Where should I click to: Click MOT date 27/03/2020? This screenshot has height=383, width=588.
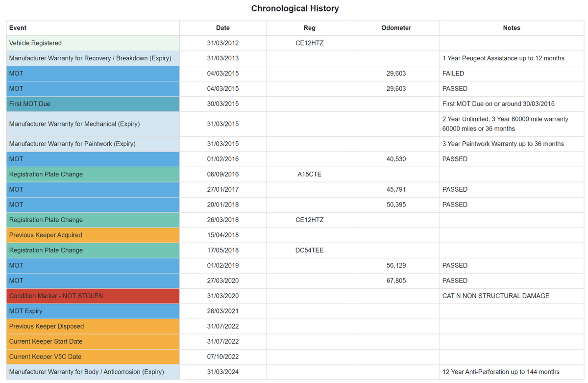click(223, 281)
